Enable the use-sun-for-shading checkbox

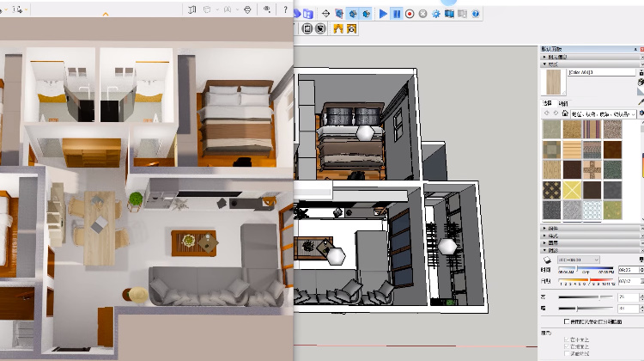[x=564, y=320]
